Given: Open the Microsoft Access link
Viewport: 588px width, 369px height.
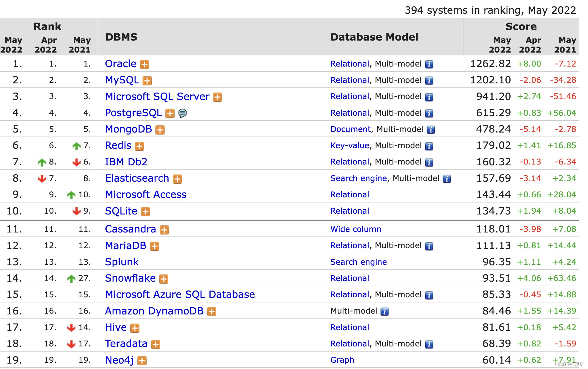Looking at the screenshot, I should point(146,194).
